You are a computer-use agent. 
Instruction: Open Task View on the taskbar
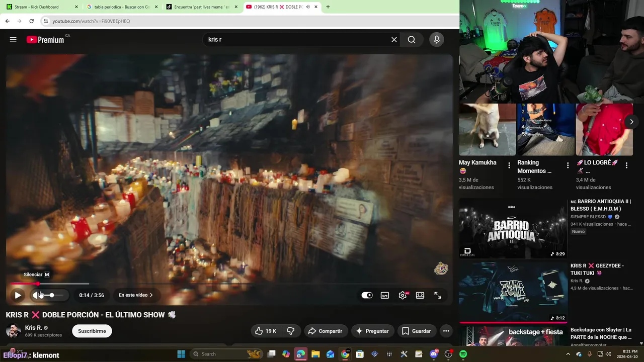pyautogui.click(x=272, y=354)
